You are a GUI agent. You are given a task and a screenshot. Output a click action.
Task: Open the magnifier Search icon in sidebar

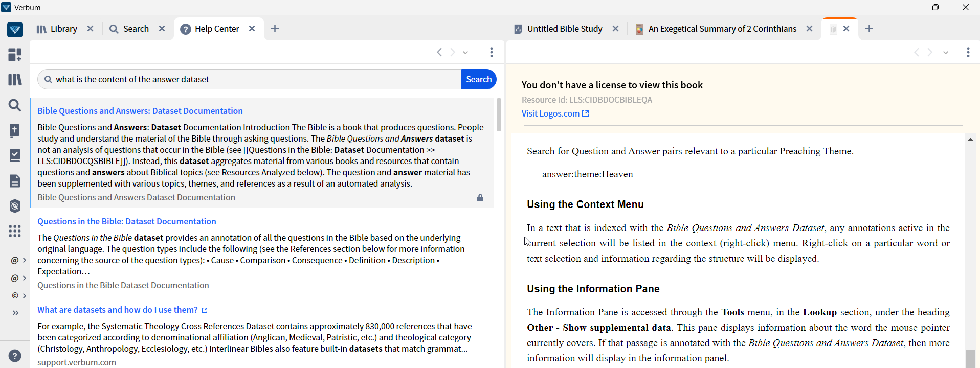[15, 105]
